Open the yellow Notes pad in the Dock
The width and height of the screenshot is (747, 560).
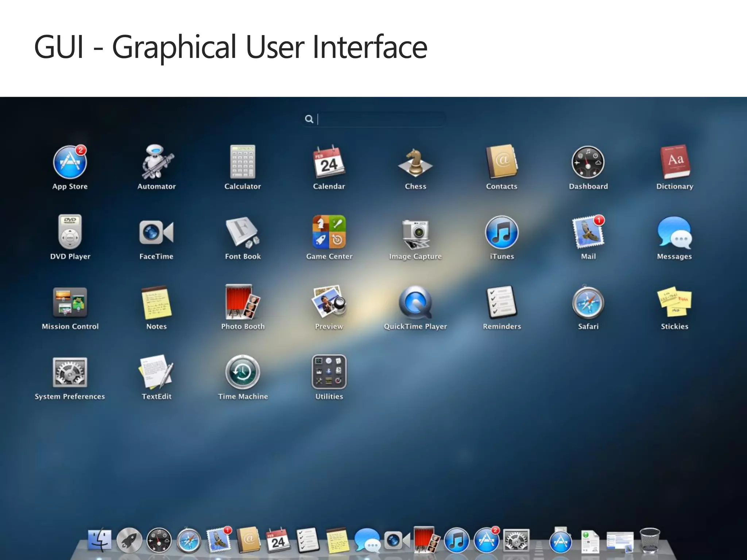point(338,540)
